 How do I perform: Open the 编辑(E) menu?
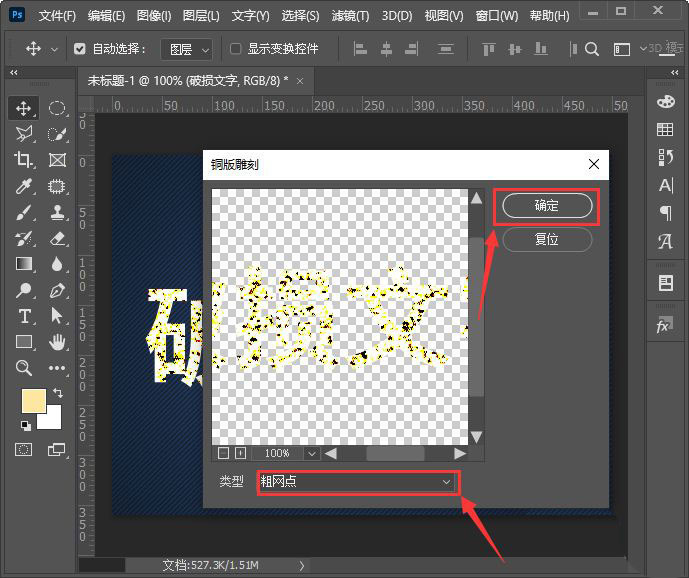106,16
